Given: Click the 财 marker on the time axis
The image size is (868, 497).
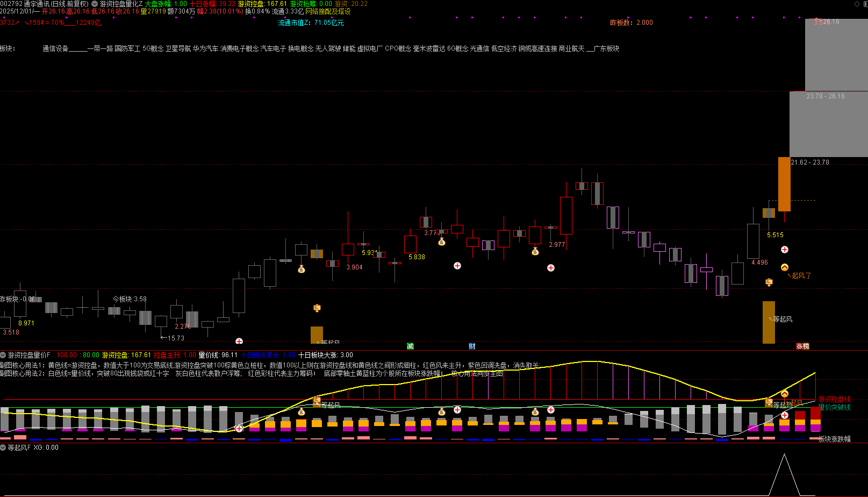Looking at the screenshot, I should [472, 346].
